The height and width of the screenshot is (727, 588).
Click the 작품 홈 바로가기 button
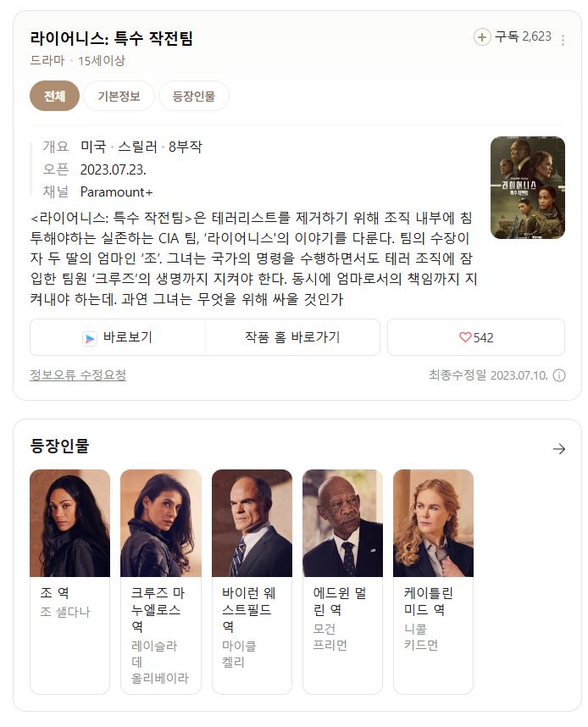(x=292, y=337)
